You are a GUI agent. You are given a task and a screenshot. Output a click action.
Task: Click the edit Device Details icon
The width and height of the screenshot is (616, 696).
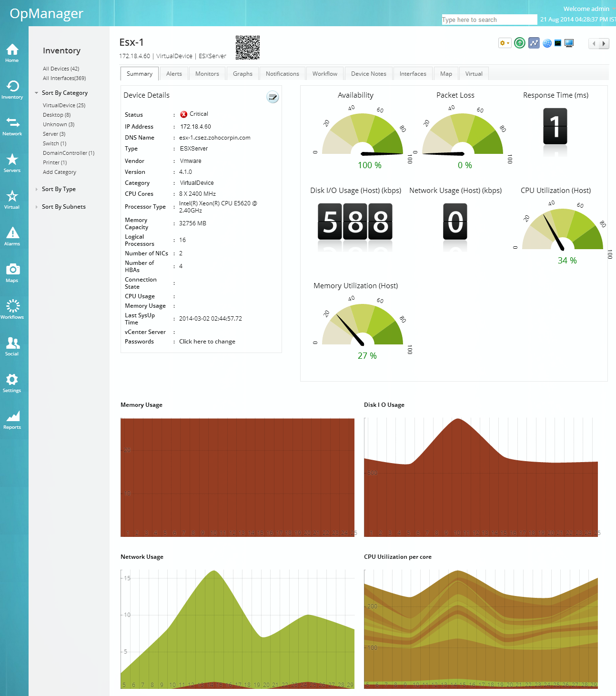273,97
